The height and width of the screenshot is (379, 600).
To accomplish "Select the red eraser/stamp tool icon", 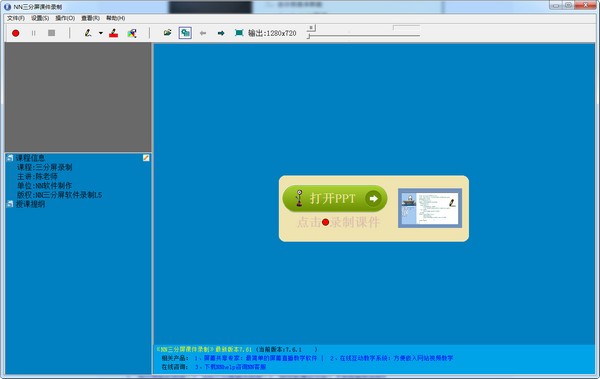I will coord(114,33).
